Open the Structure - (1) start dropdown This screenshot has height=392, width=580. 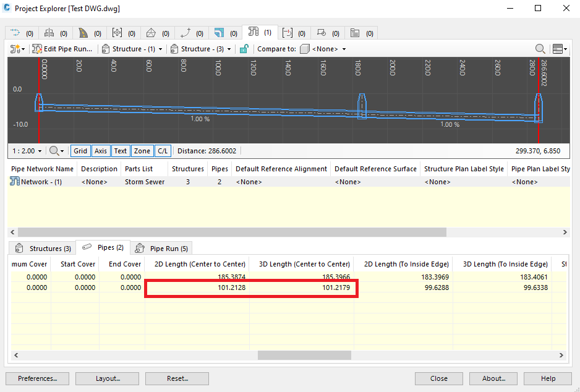132,49
